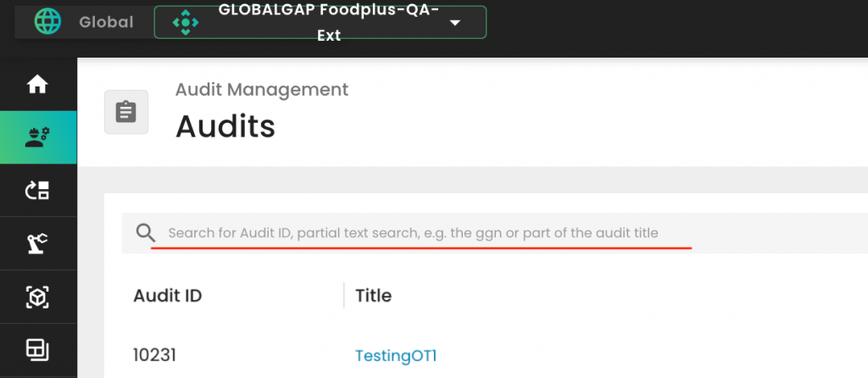Click the globe icon in top bar
Image resolution: width=868 pixels, height=378 pixels.
48,22
